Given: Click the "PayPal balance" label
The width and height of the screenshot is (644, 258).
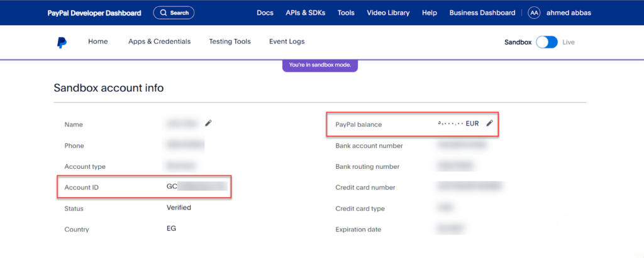Looking at the screenshot, I should 358,124.
